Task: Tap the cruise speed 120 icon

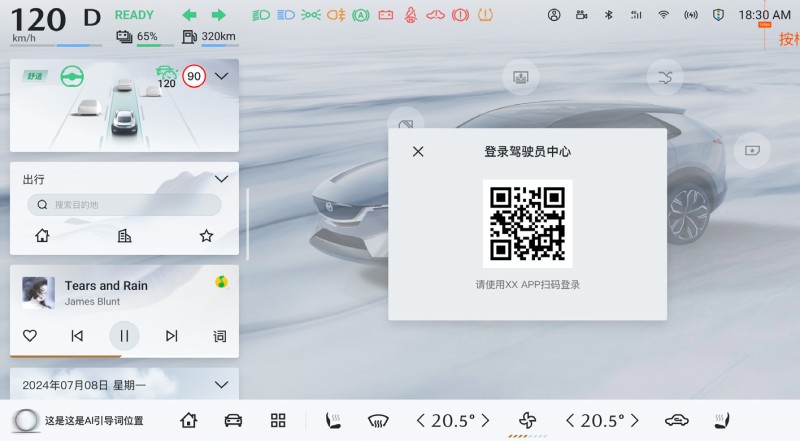Action: pos(166,77)
